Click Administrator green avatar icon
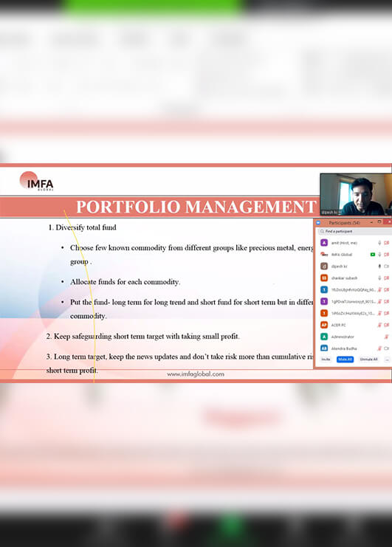392x547 pixels. [324, 337]
